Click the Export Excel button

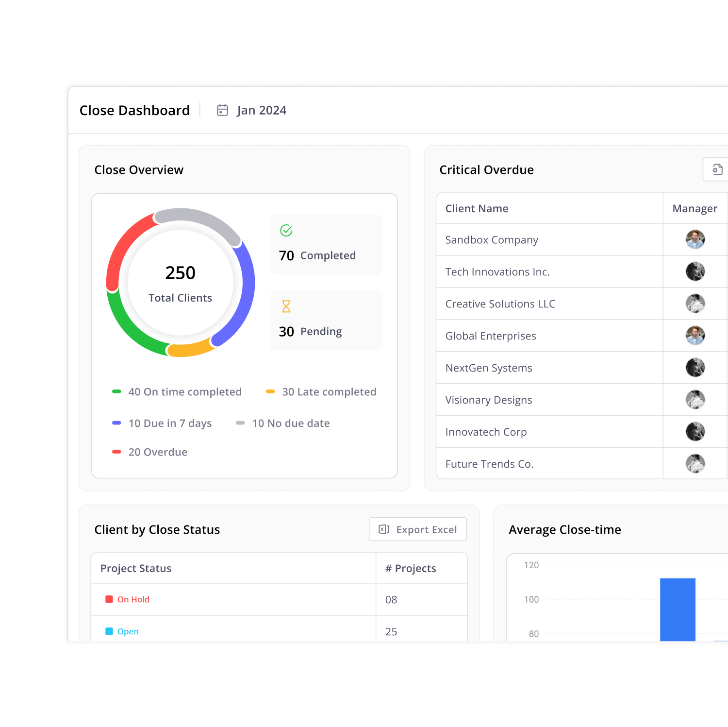[418, 529]
